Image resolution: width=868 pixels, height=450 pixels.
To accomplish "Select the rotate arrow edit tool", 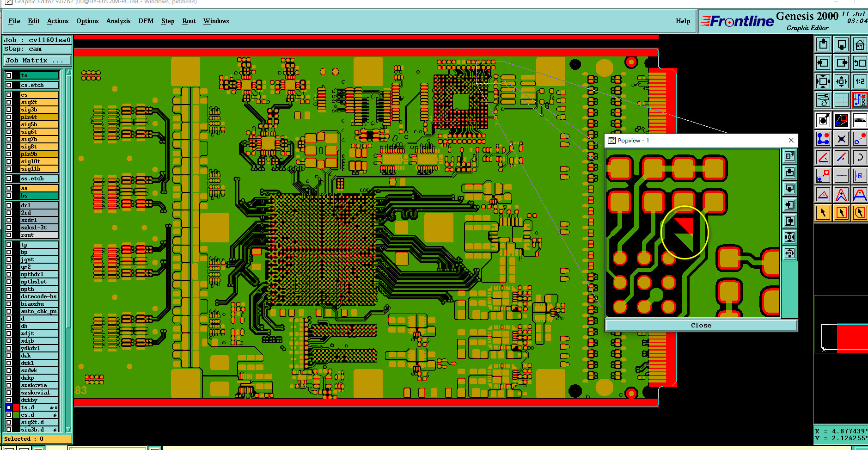I will 860,157.
